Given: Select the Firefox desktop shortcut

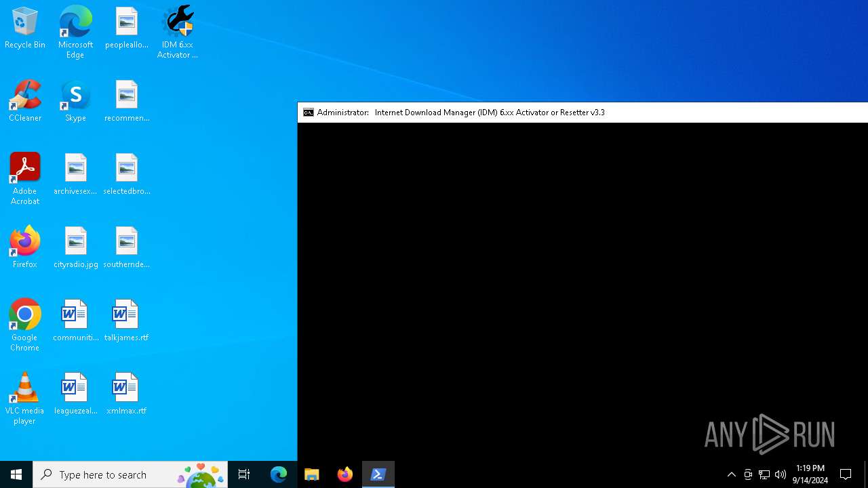Looking at the screenshot, I should pyautogui.click(x=25, y=248).
